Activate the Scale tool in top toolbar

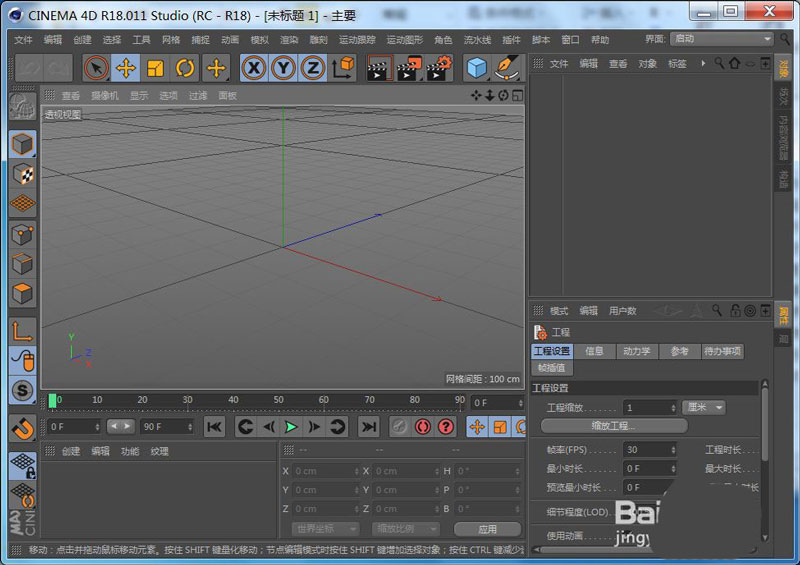(x=155, y=68)
